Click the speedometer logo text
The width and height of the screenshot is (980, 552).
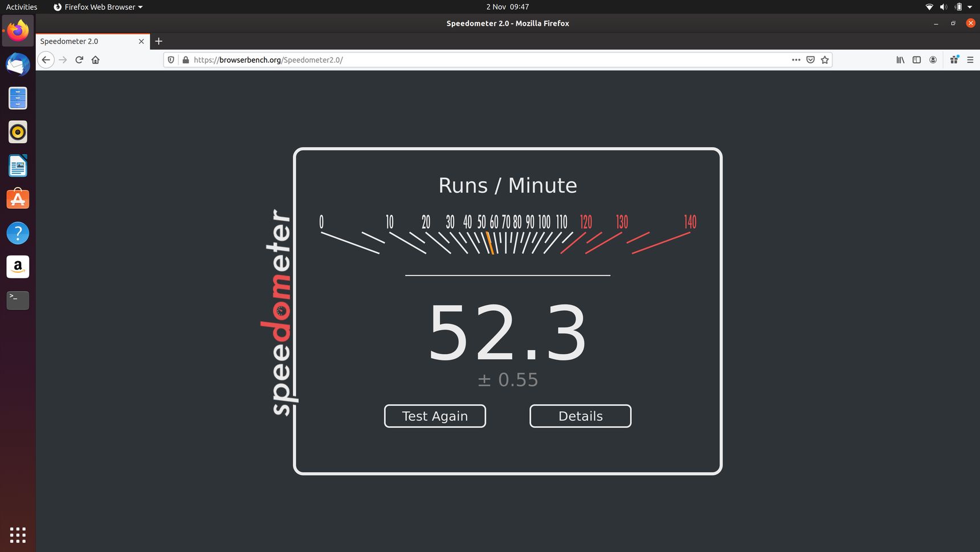click(x=279, y=312)
